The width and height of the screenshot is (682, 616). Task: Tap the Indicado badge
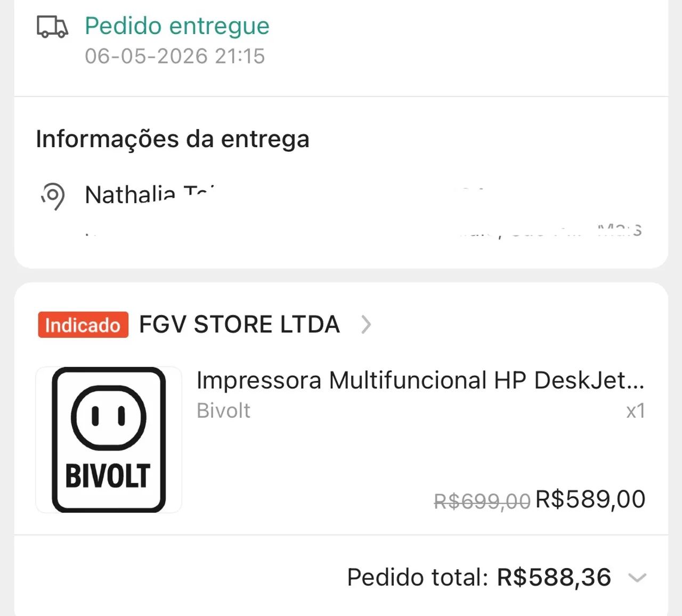(83, 325)
